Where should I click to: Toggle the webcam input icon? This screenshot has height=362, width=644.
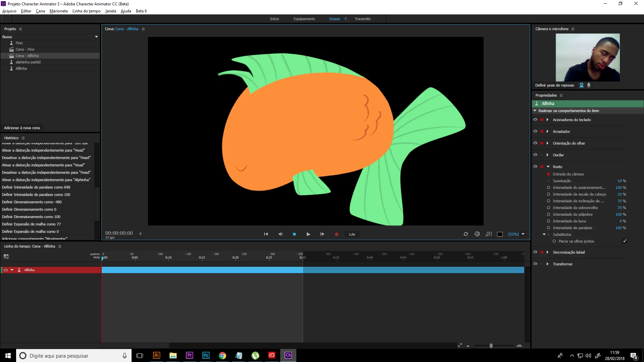(x=582, y=85)
